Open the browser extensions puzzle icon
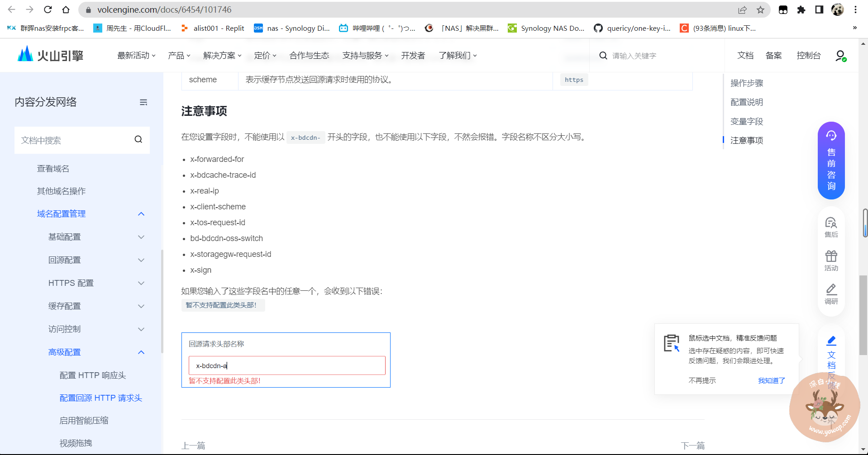The height and width of the screenshot is (455, 868). coord(801,9)
